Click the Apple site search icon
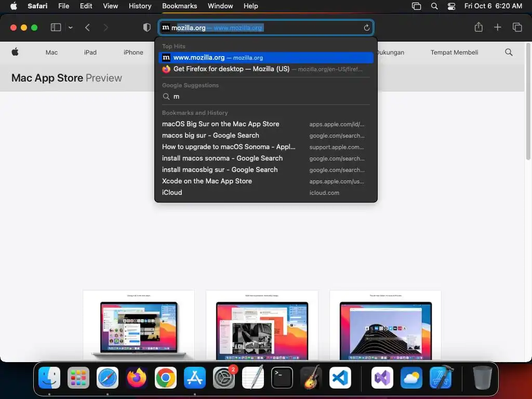The image size is (532, 399). coord(509,52)
